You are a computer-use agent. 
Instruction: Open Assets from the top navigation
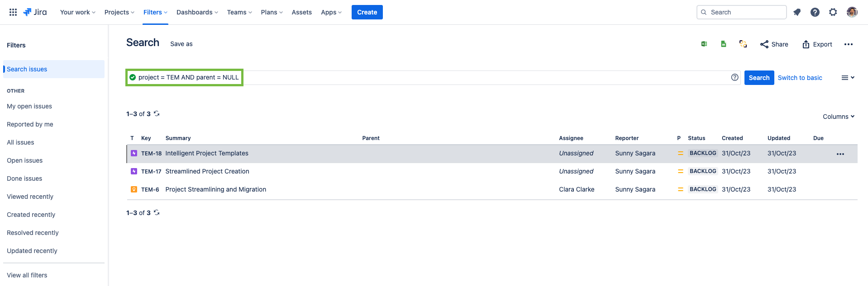point(301,12)
